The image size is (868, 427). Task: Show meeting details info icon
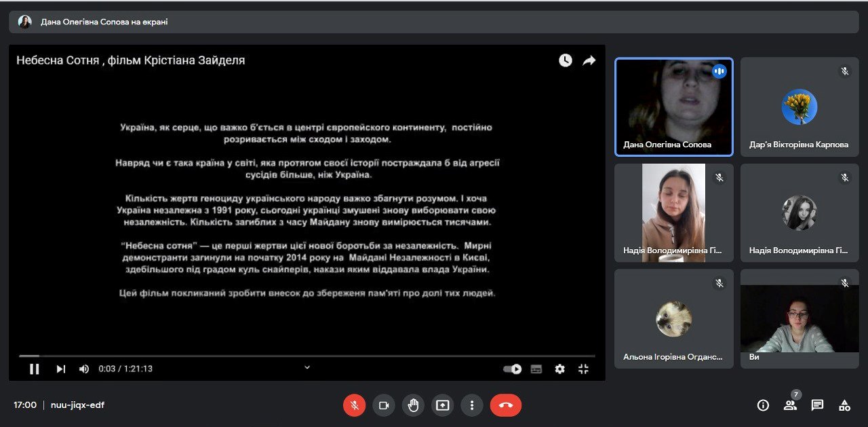point(763,405)
